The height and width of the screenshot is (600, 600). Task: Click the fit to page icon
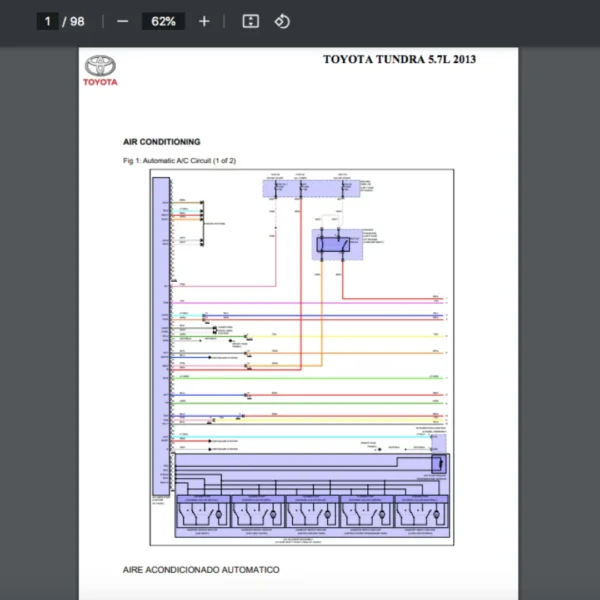[x=251, y=21]
